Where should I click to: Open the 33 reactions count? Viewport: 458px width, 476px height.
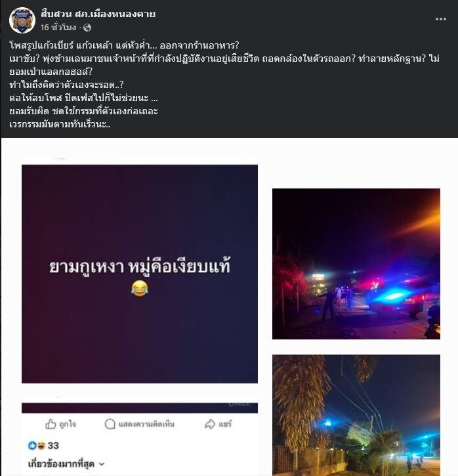53,445
